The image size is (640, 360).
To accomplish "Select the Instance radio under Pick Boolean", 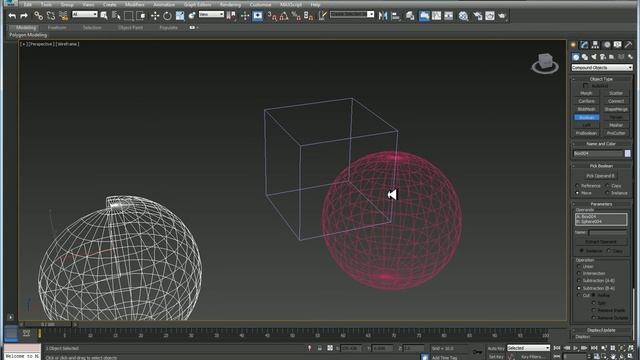I will coord(608,193).
